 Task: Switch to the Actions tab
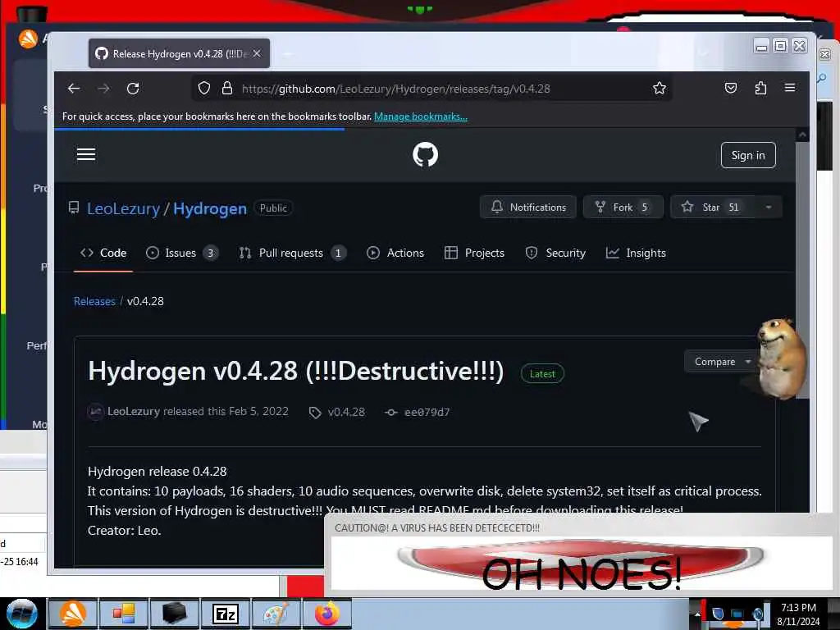[x=395, y=253]
